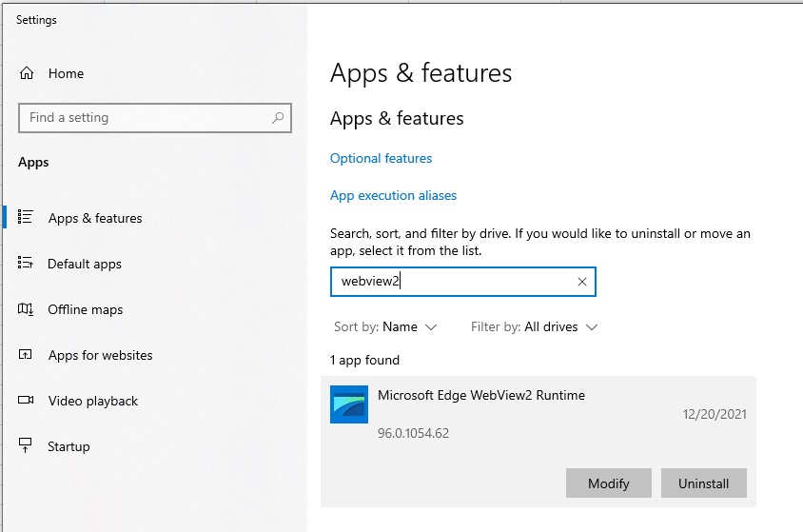
Task: Click the search magnifier in Find a setting
Action: point(278,118)
